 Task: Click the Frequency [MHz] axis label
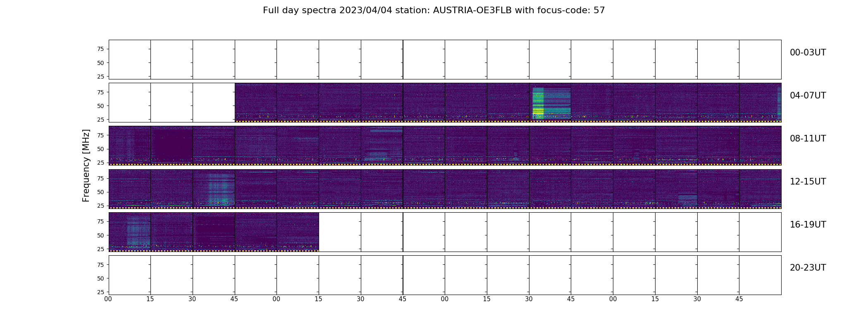click(x=86, y=165)
